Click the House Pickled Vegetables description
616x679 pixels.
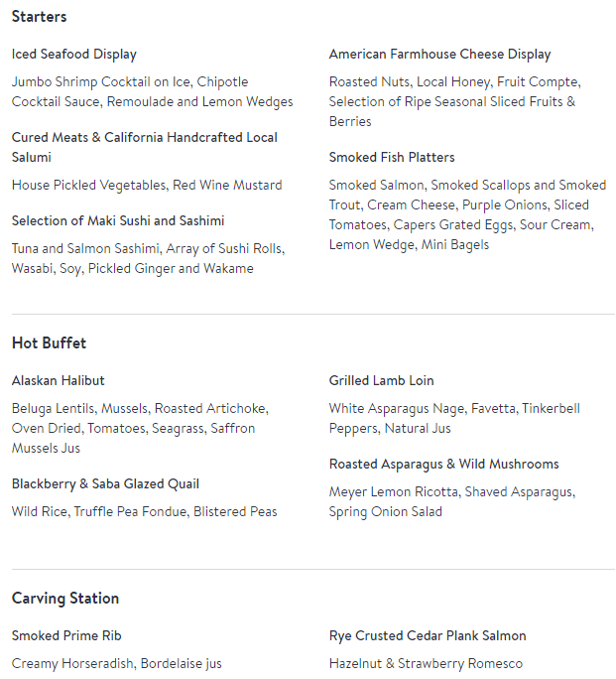147,186
